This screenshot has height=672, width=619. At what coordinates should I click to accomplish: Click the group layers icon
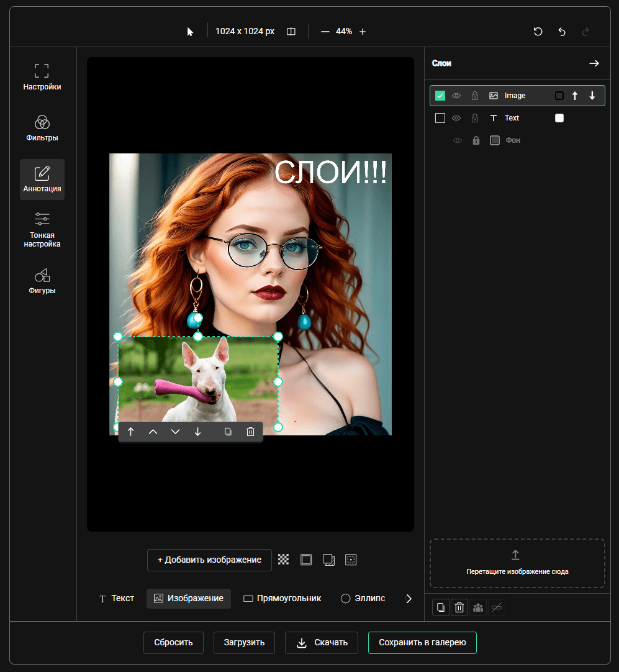click(478, 607)
